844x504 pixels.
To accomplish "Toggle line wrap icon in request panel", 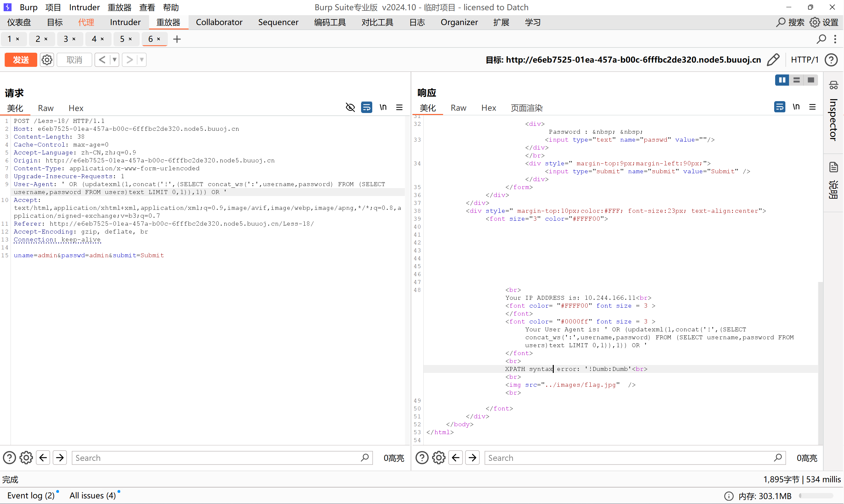I will point(366,107).
